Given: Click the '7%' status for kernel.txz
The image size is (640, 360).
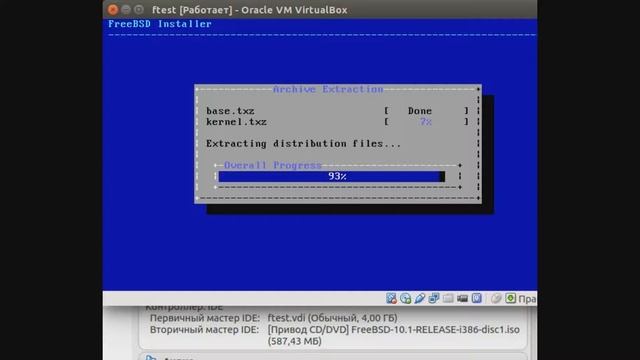Looking at the screenshot, I should tap(426, 122).
